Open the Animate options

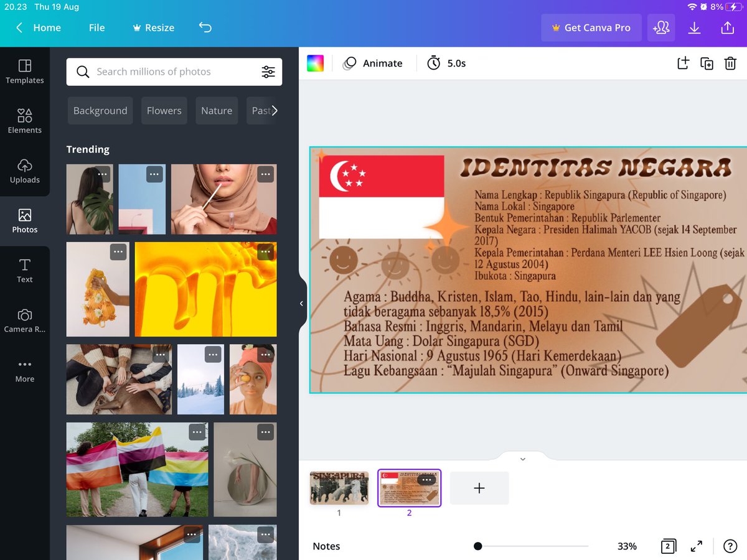(x=374, y=63)
